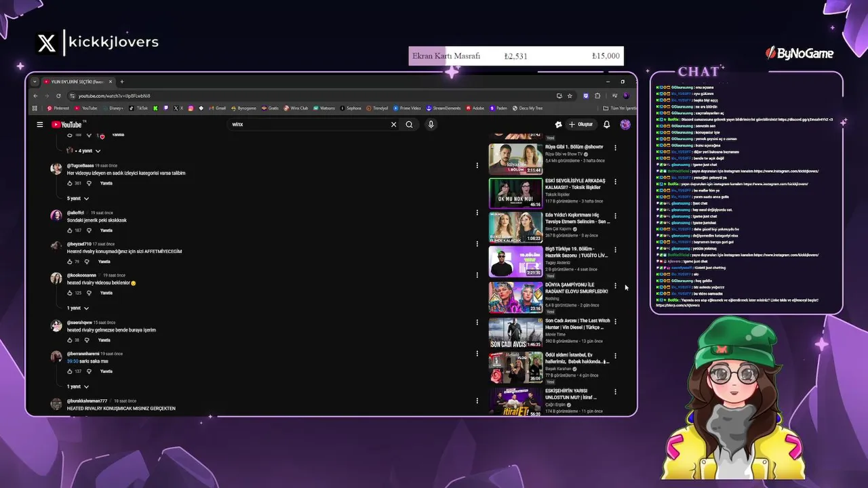Open Gmail bookmark
Screen dimensions: 868x488
tap(218, 108)
